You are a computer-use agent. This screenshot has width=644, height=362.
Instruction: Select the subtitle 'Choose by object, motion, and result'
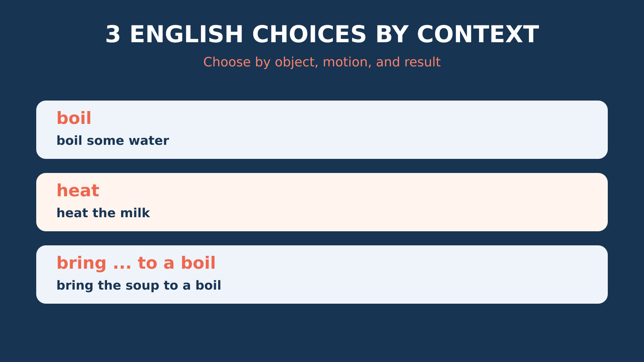[322, 62]
